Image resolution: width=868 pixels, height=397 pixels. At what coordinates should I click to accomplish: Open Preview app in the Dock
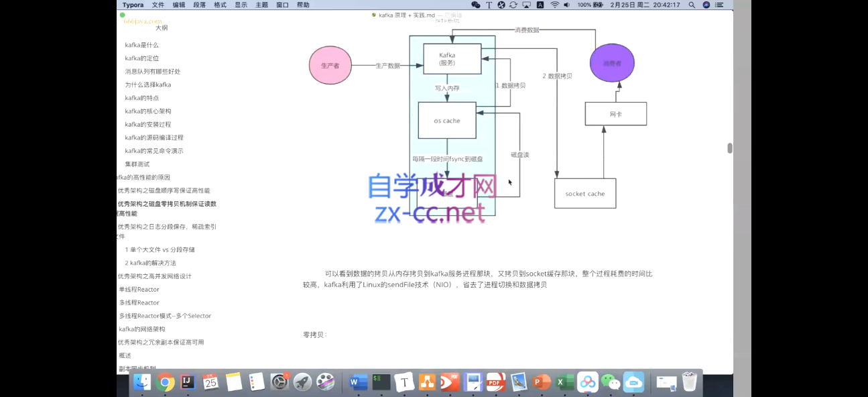(x=519, y=382)
